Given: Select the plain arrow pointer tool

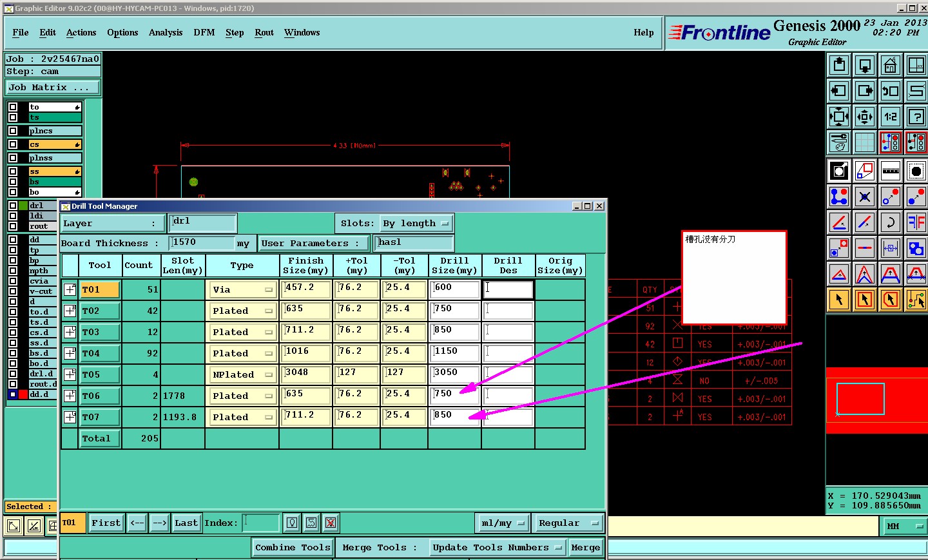Looking at the screenshot, I should pyautogui.click(x=839, y=300).
